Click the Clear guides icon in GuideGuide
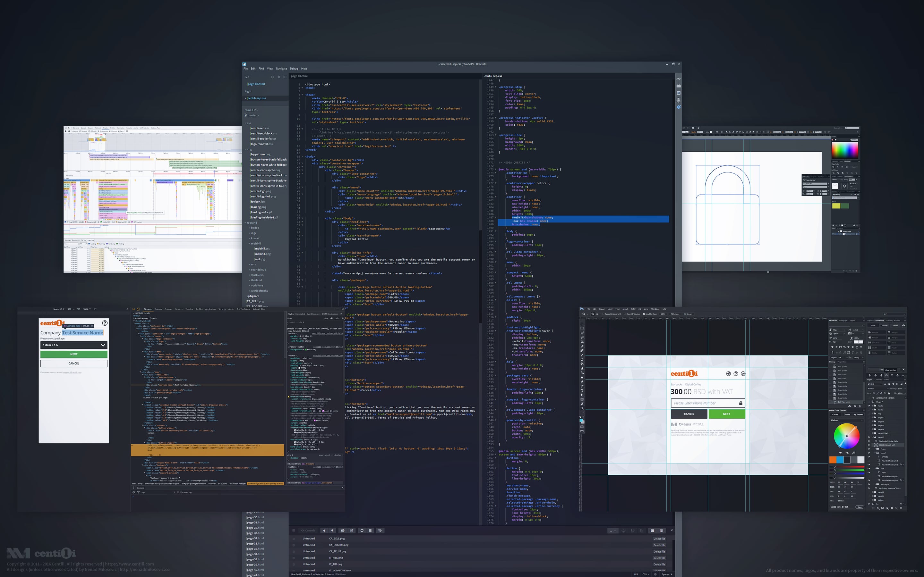924x577 pixels. click(886, 375)
